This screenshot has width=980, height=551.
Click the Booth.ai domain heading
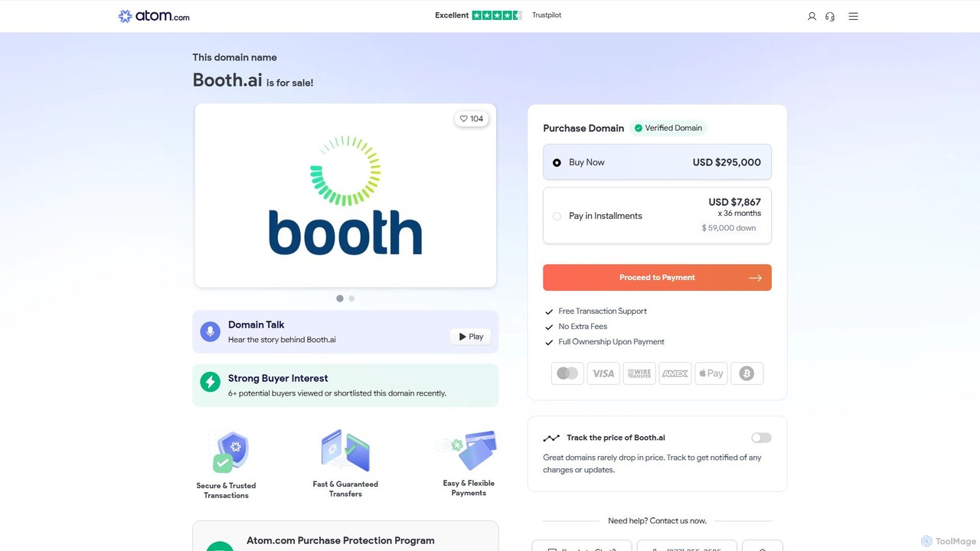tap(227, 80)
